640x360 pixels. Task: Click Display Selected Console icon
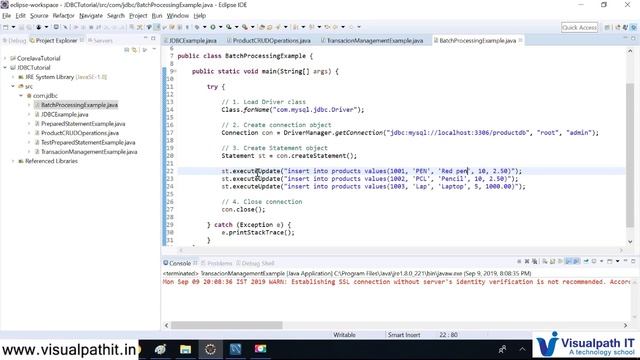pyautogui.click(x=594, y=262)
